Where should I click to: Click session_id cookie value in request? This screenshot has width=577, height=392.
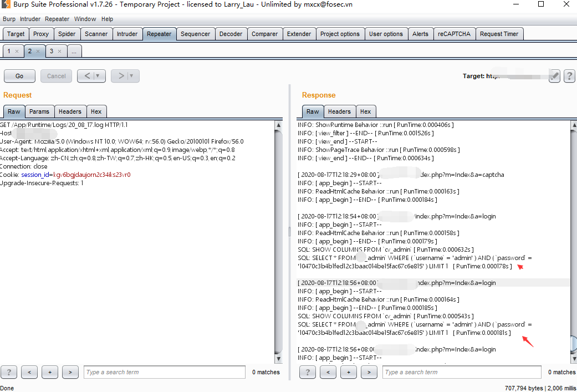(x=92, y=175)
